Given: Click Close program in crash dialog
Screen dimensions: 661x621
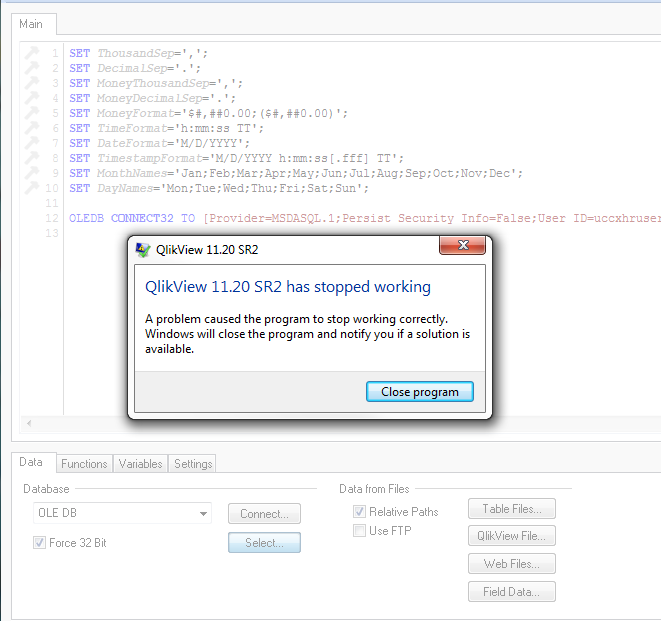Looking at the screenshot, I should click(419, 392).
